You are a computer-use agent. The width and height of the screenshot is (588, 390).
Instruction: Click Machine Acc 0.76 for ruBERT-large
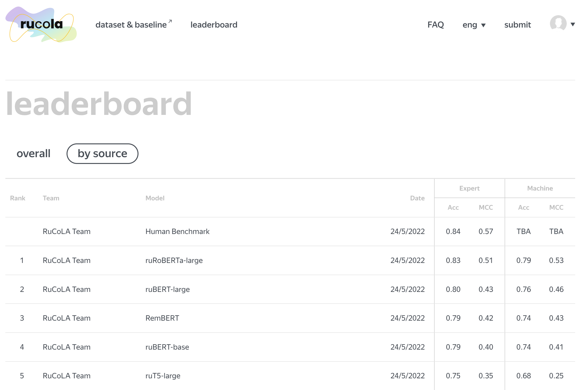[524, 289]
